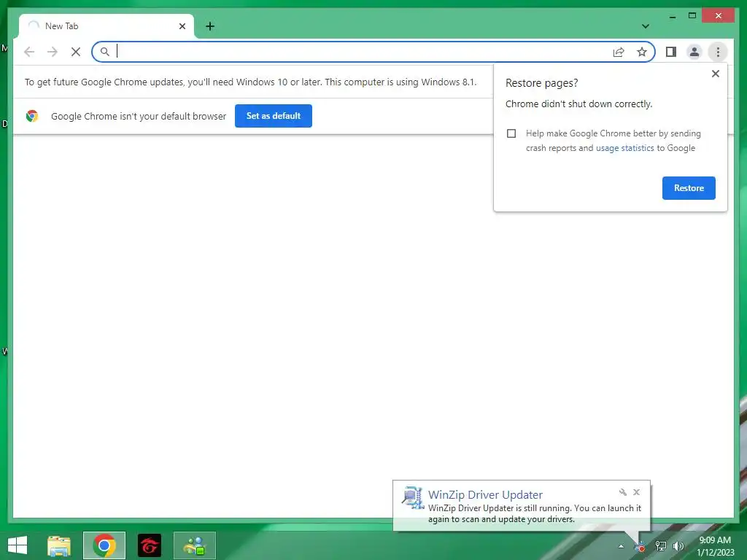Click the Chrome logo in default browser bar
Viewport: 747px width, 560px height.
click(32, 116)
